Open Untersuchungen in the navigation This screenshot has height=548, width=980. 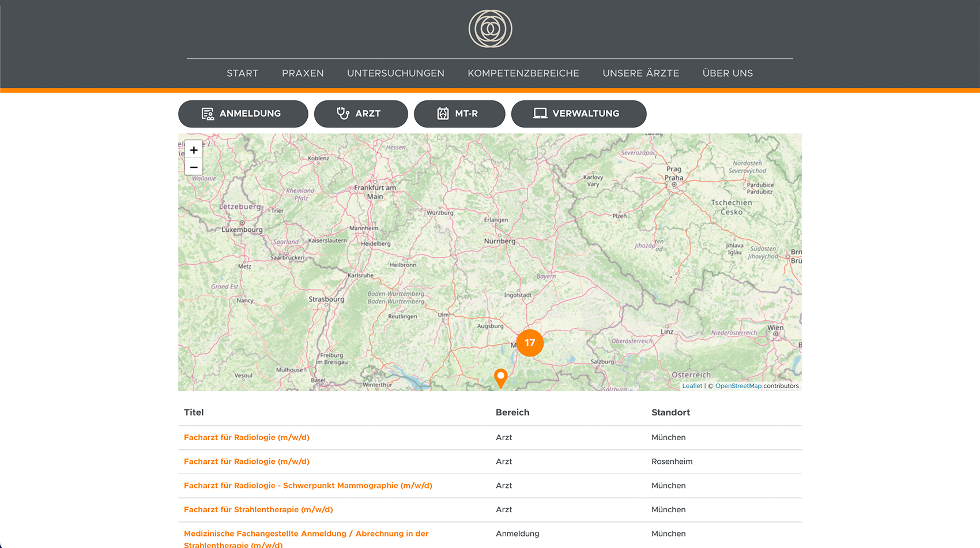[395, 73]
